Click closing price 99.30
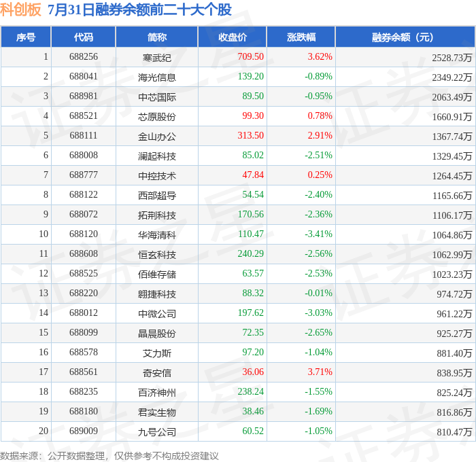 pos(253,116)
